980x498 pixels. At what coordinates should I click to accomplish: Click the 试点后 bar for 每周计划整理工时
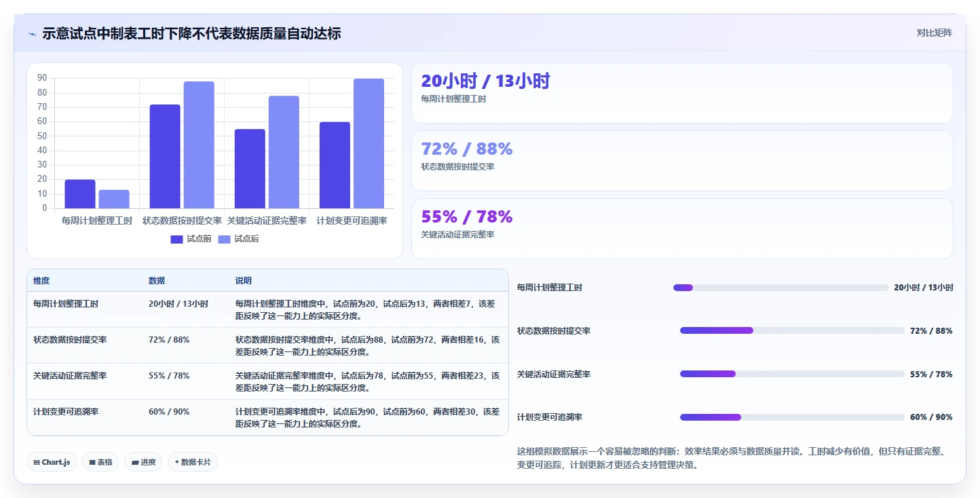click(114, 199)
